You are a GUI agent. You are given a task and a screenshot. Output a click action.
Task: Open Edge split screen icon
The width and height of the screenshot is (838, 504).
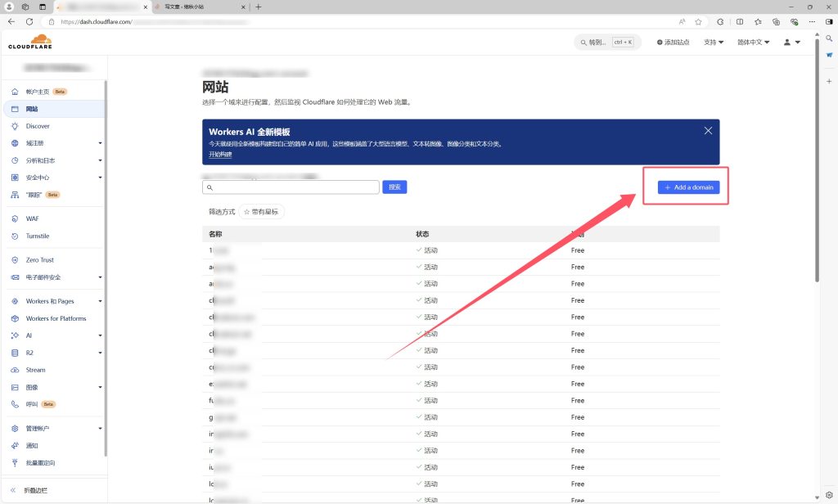(x=740, y=22)
